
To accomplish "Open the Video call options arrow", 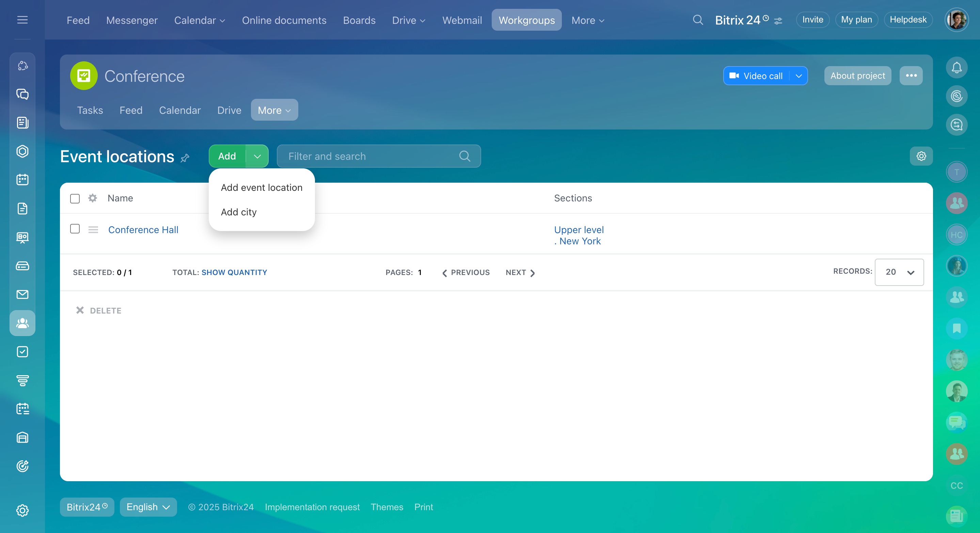I will point(799,76).
